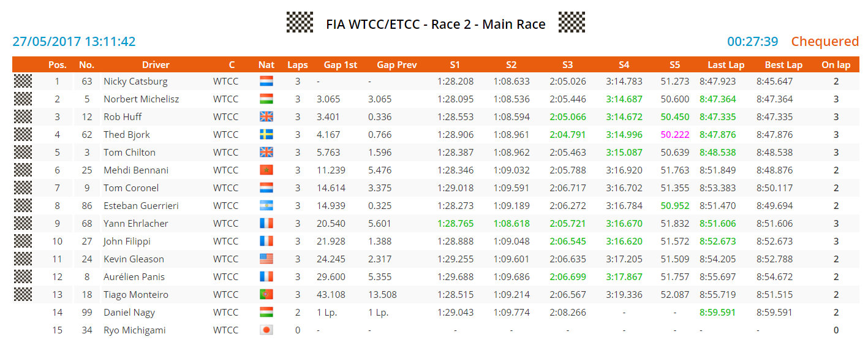Click the orange Chequered status label

tap(825, 42)
